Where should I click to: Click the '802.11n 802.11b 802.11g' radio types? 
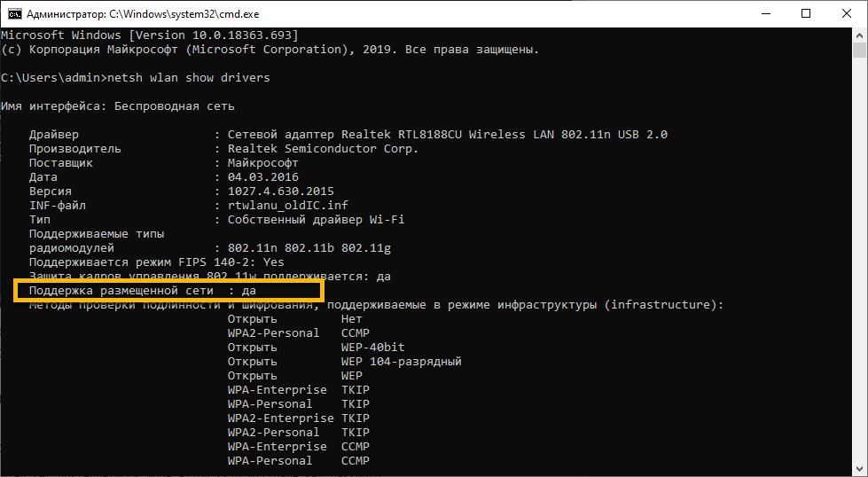coord(309,248)
